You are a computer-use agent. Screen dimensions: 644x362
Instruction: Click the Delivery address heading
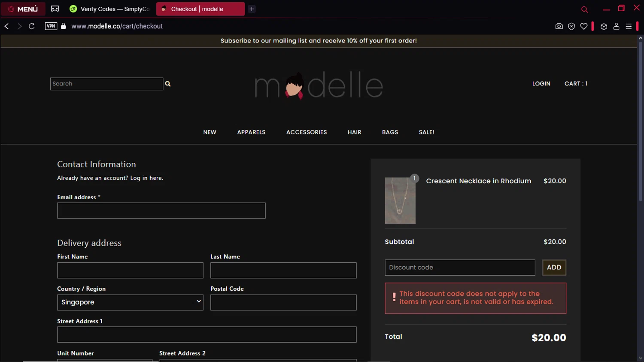pos(89,243)
